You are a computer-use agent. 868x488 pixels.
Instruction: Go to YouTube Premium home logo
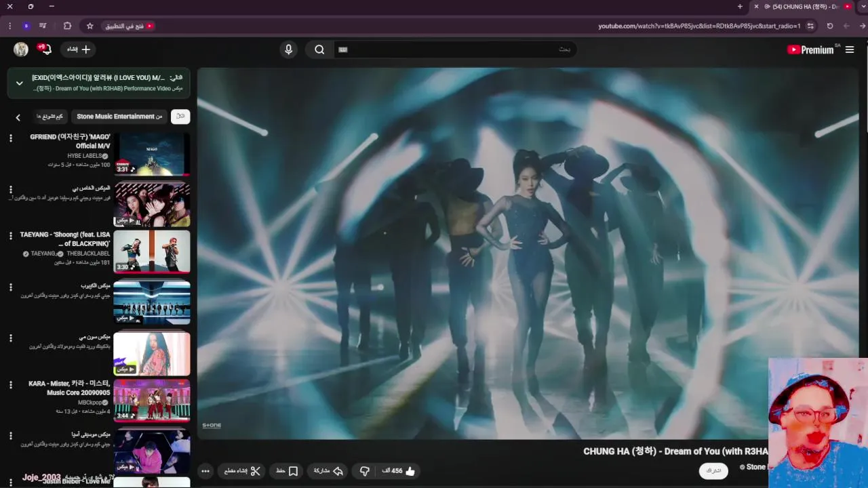click(812, 49)
